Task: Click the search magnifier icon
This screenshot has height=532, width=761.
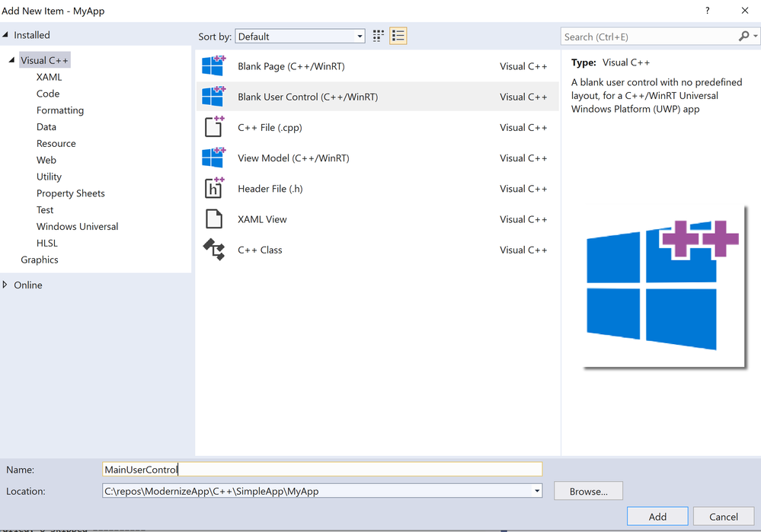Action: tap(743, 37)
